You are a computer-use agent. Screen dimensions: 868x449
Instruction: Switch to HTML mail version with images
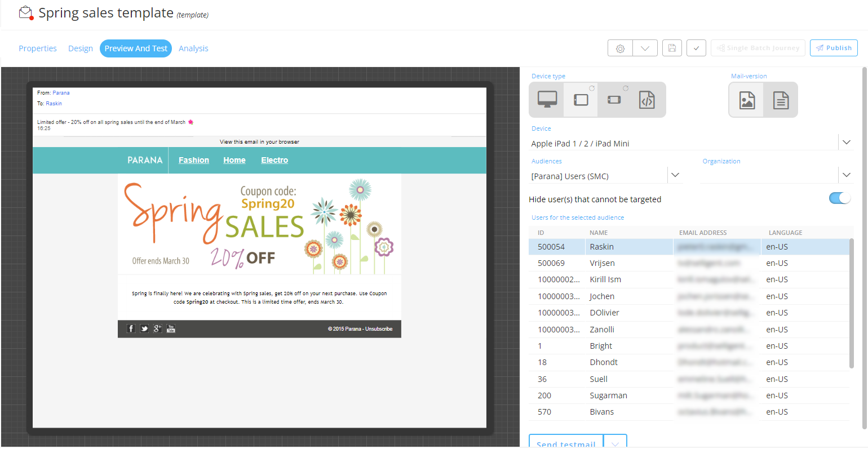[x=747, y=100]
